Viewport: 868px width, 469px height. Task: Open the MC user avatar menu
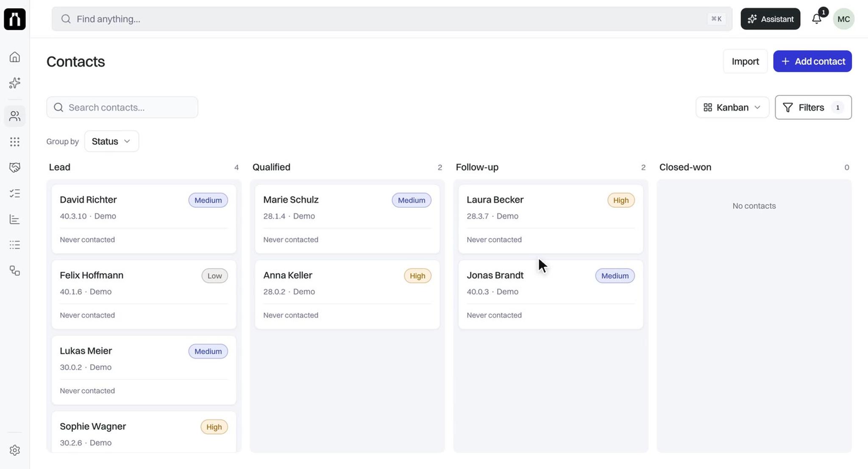(x=843, y=19)
